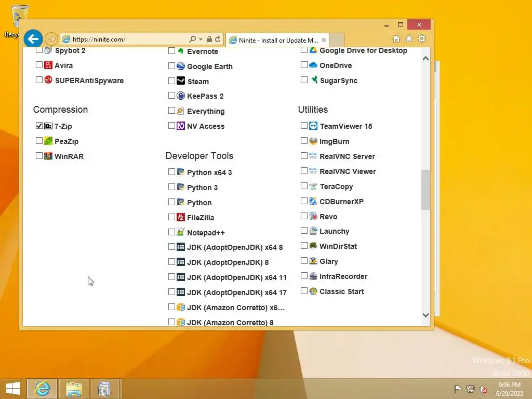
Task: Click the TeamViewer 15 icon
Action: (313, 126)
